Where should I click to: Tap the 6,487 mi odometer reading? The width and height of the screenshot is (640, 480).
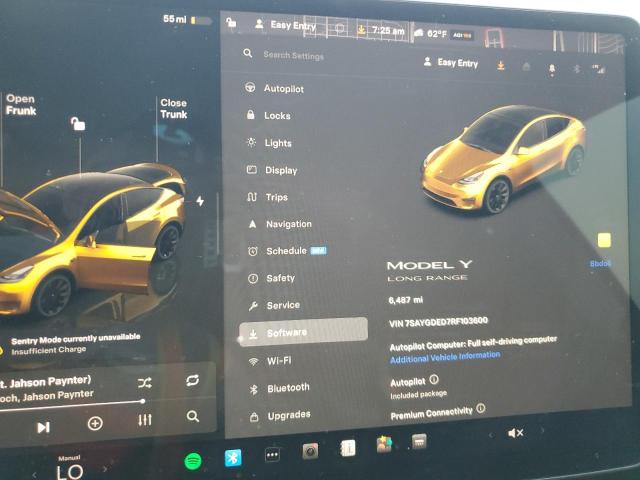pos(406,300)
